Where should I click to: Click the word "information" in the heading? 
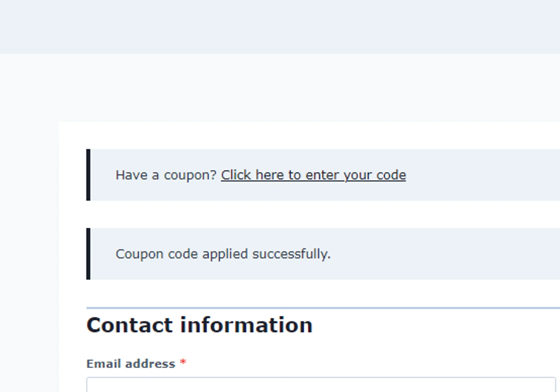tap(246, 325)
